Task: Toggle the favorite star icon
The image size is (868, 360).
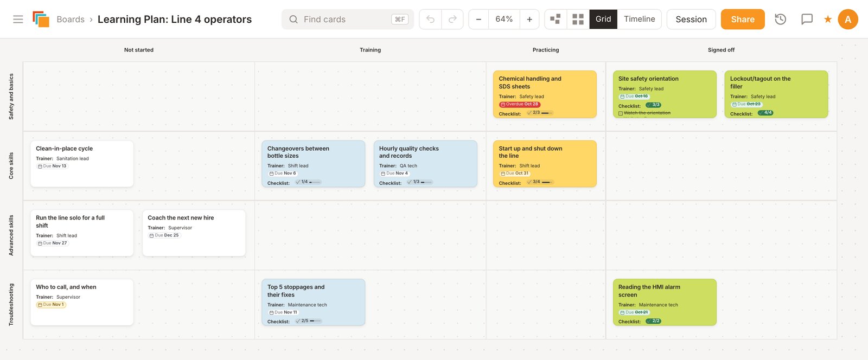Action: pos(828,20)
